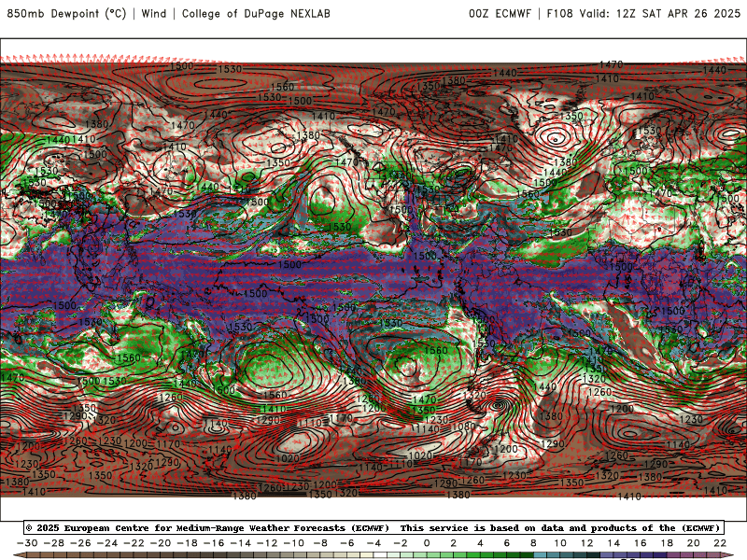This screenshot has height=560, width=747.
Task: Click the -20 value on the color scale
Action: tap(161, 543)
